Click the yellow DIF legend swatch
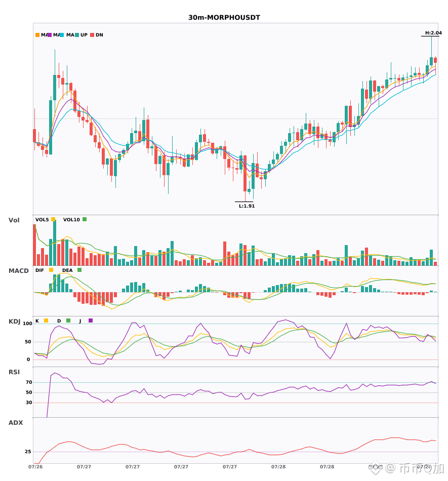The height and width of the screenshot is (481, 448). (51, 270)
